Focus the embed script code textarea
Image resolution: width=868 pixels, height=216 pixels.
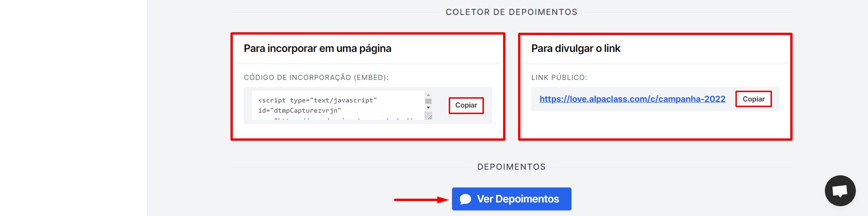click(x=338, y=105)
